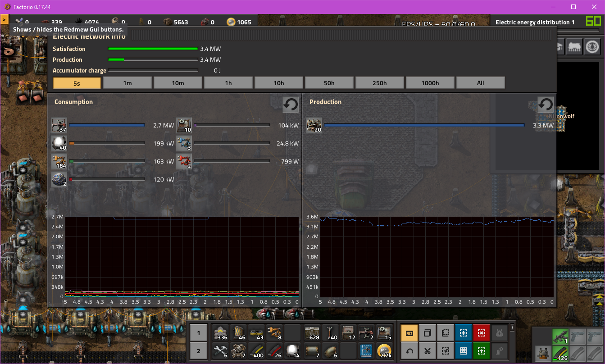The width and height of the screenshot is (605, 364).
Task: Click the Cut scissors shortcut
Action: 428,350
